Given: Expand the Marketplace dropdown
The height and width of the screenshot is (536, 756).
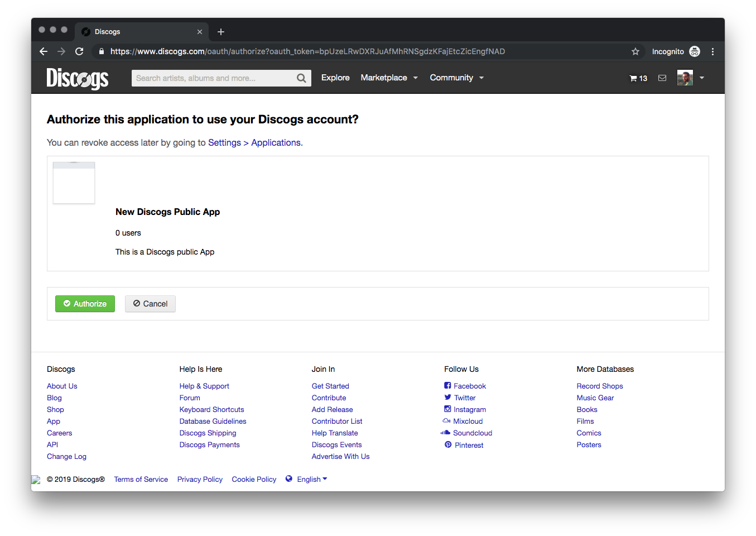Looking at the screenshot, I should 389,78.
